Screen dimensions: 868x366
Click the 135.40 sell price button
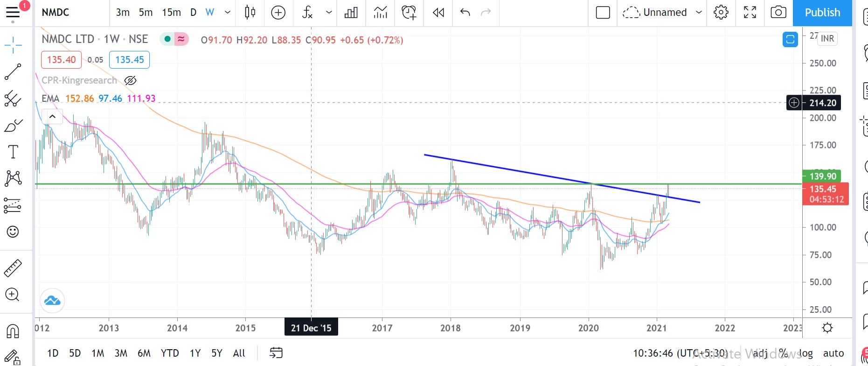pos(61,60)
